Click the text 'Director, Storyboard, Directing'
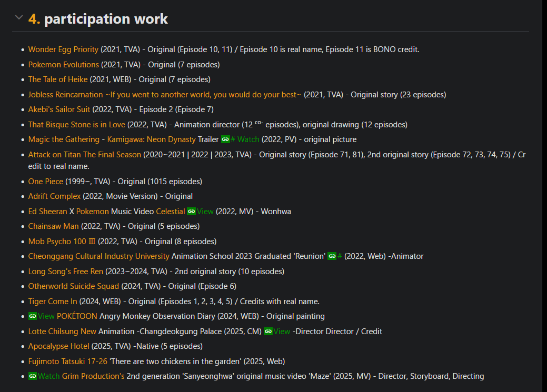The height and width of the screenshot is (392, 547). pos(431,376)
